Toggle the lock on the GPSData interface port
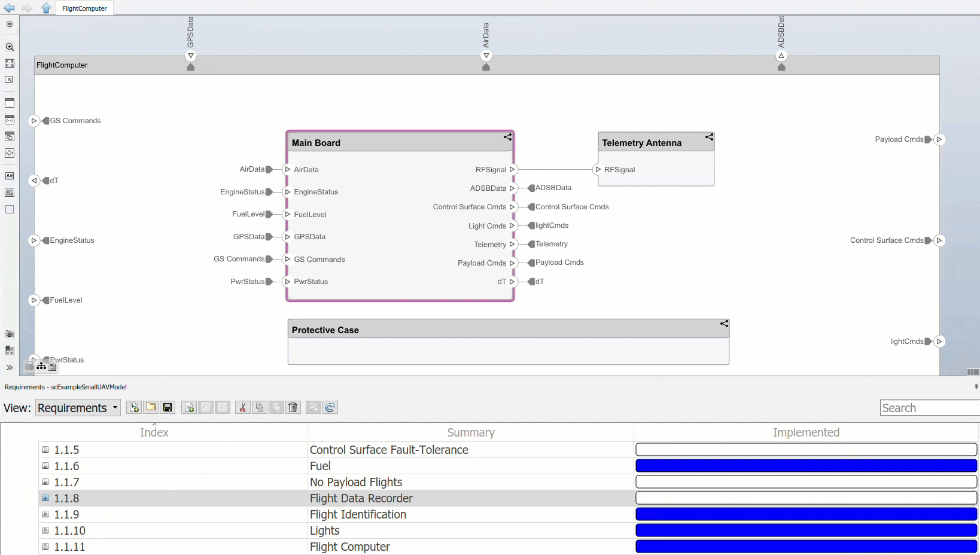 click(x=190, y=67)
